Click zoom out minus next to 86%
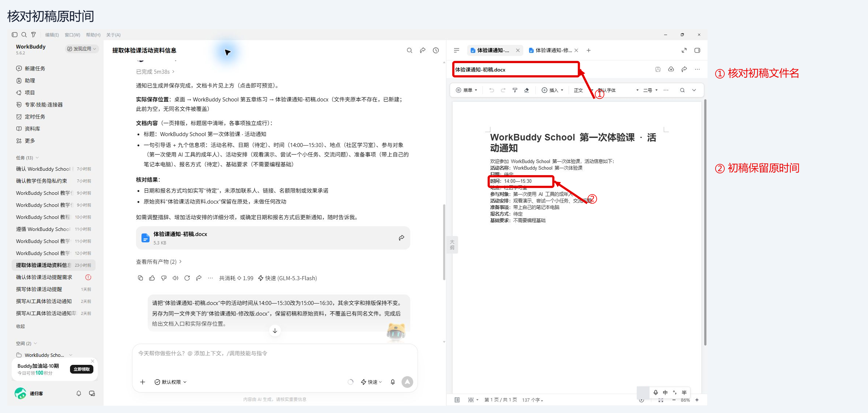This screenshot has height=413, width=868. coord(674,400)
